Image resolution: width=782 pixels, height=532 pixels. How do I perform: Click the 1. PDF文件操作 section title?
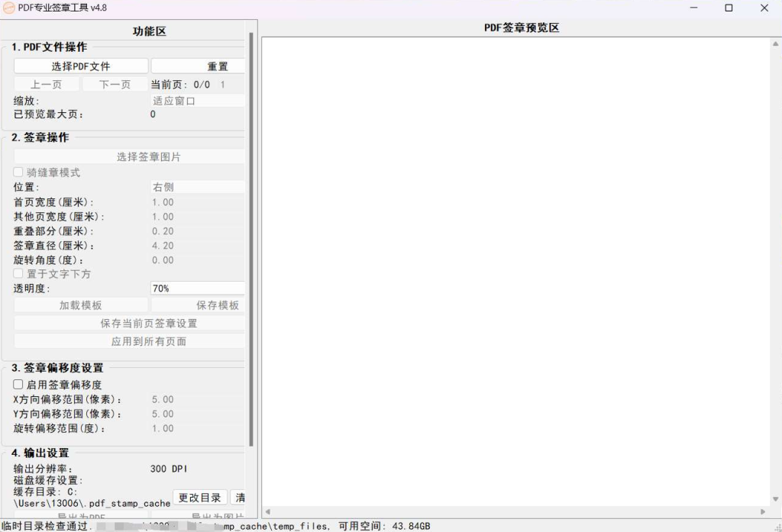tap(50, 47)
